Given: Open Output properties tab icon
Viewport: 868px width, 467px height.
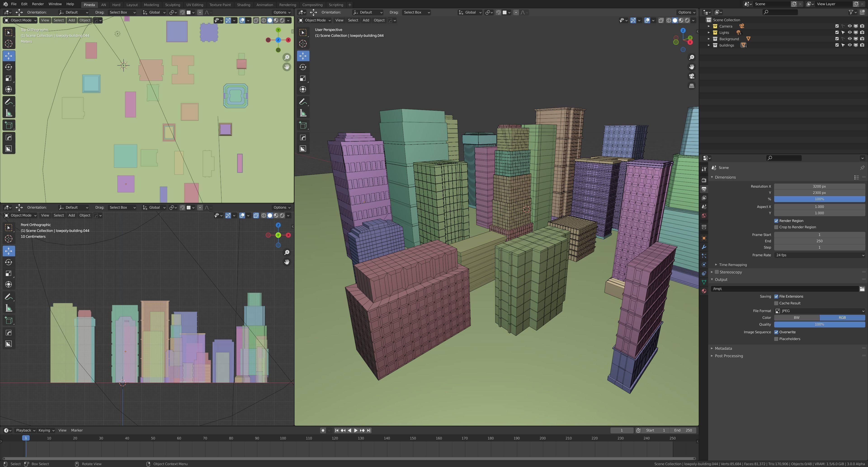Looking at the screenshot, I should [704, 189].
